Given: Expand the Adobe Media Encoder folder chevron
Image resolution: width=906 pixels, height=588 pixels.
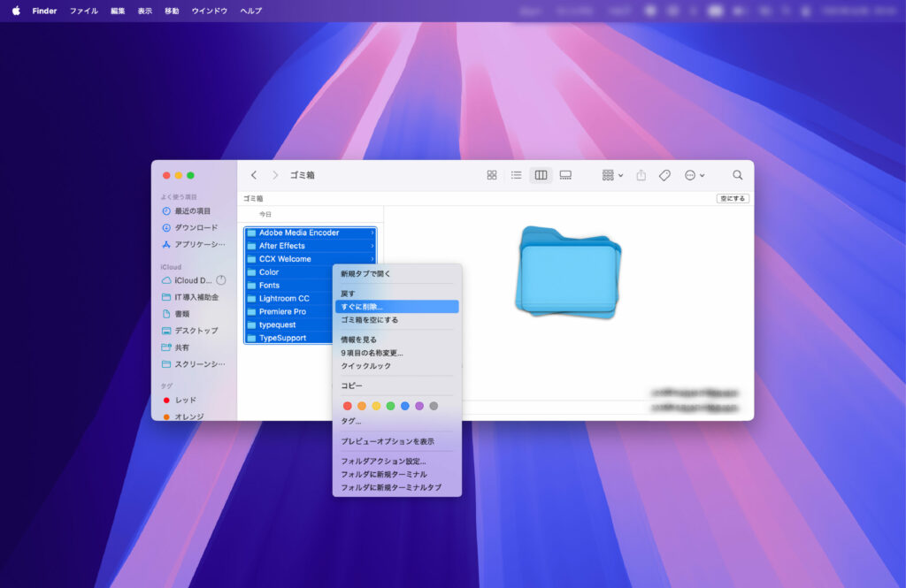Looking at the screenshot, I should point(372,233).
